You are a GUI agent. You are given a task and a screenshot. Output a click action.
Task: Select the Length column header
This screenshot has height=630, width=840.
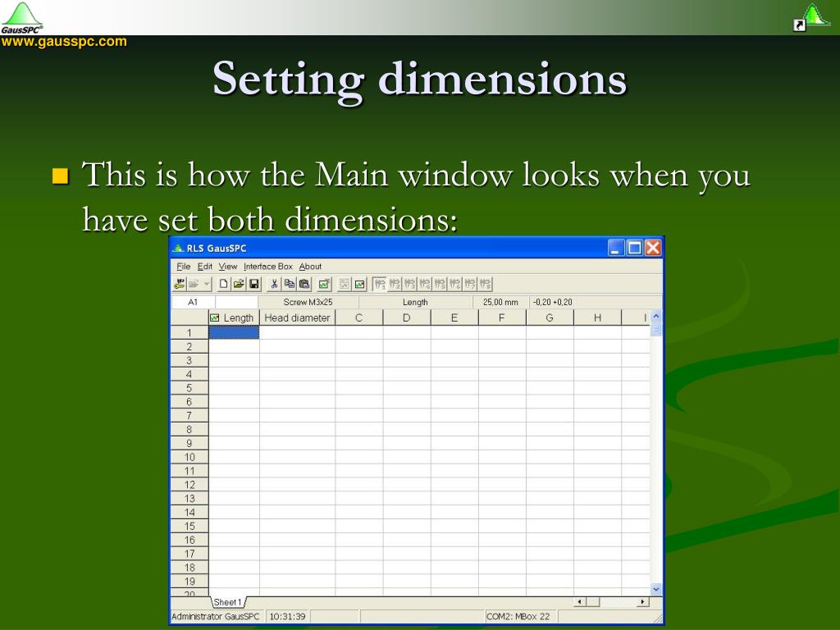click(x=234, y=317)
